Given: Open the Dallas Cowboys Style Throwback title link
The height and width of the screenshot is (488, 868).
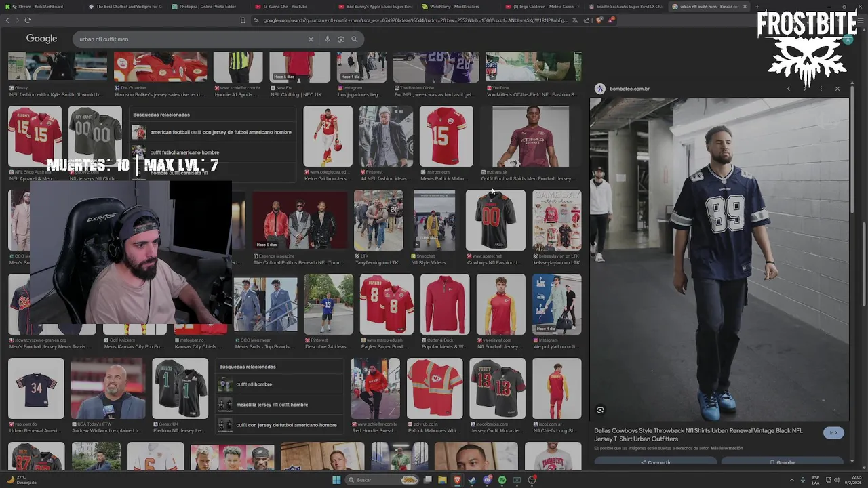Looking at the screenshot, I should click(x=698, y=434).
